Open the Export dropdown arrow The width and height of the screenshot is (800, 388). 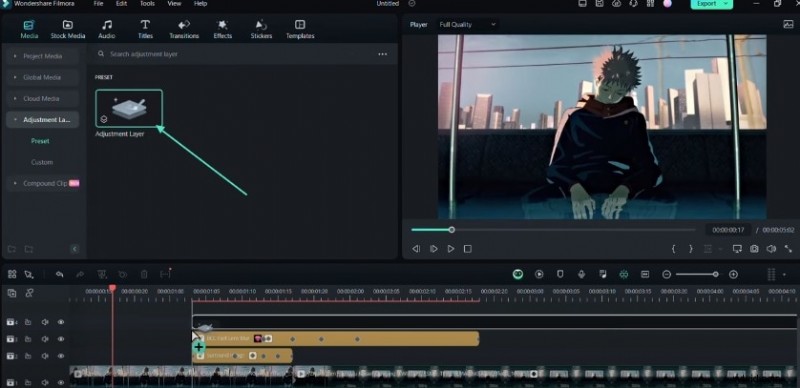727,4
